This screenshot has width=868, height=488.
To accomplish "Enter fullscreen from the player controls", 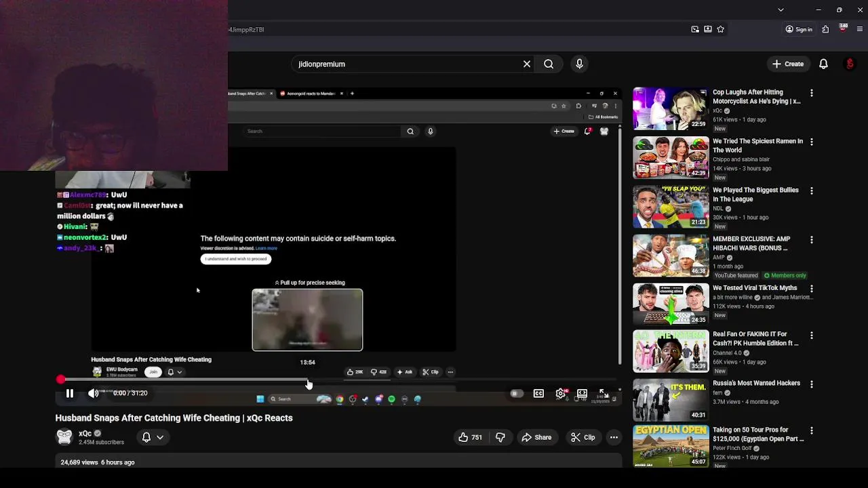I will pyautogui.click(x=603, y=393).
